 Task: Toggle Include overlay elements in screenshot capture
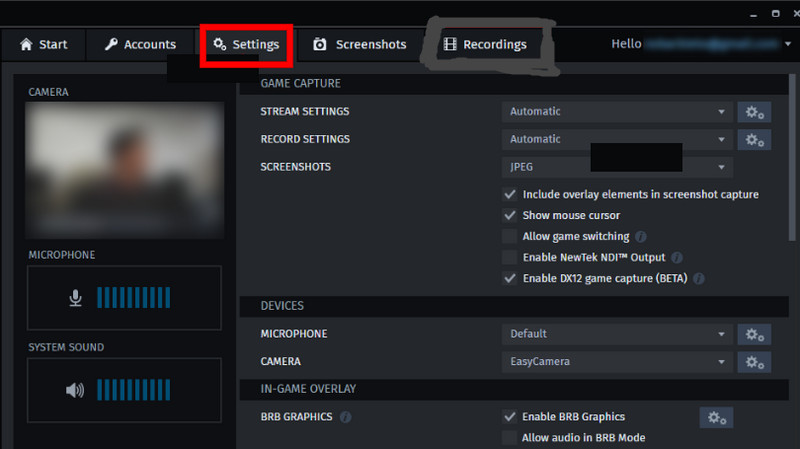click(x=510, y=194)
